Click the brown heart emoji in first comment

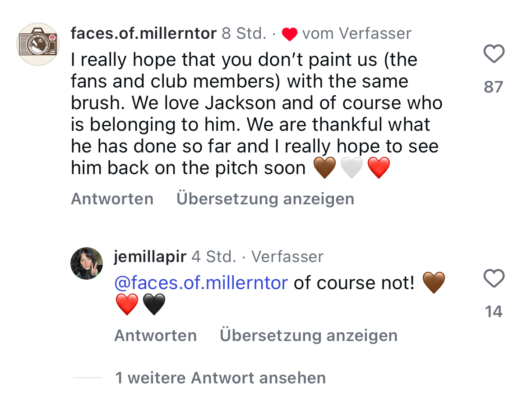[324, 168]
